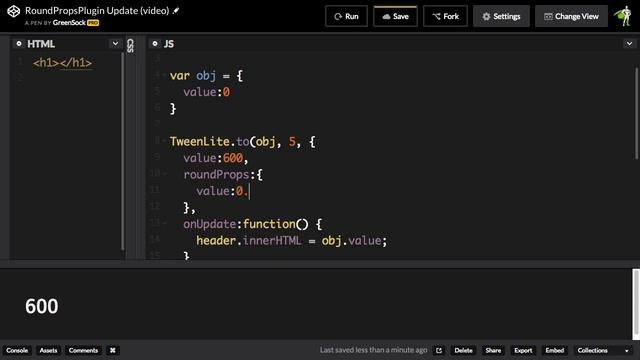
Task: Click the JS editor vertical scrollbar
Action: tap(636, 113)
